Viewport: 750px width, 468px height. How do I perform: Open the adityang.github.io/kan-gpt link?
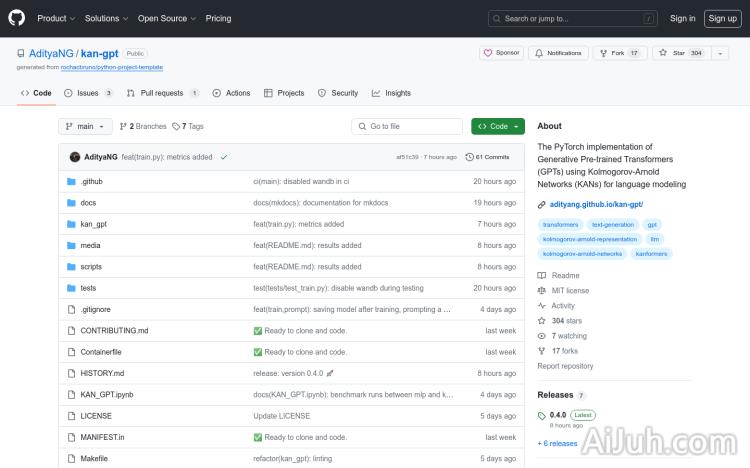596,204
